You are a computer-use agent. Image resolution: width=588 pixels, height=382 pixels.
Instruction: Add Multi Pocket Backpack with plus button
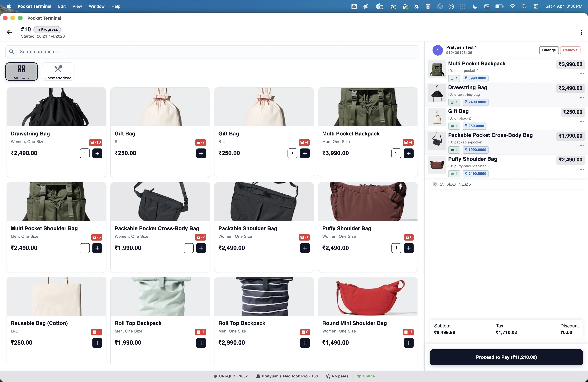click(409, 153)
